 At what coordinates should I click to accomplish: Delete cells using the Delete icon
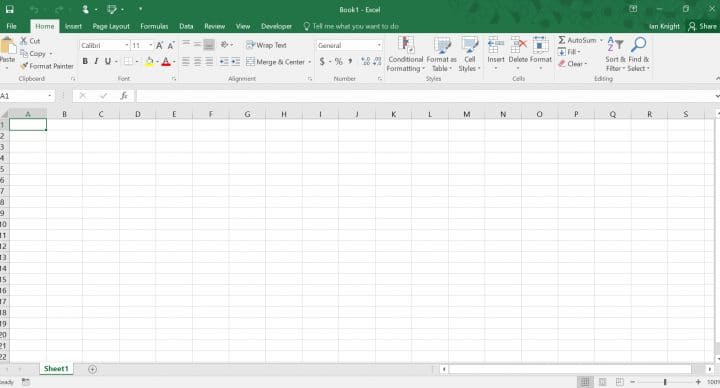pyautogui.click(x=518, y=45)
